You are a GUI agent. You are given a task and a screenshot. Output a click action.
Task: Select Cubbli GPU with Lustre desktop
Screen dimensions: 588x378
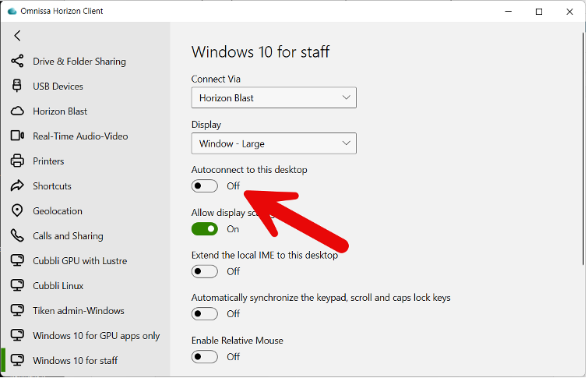[x=79, y=261]
